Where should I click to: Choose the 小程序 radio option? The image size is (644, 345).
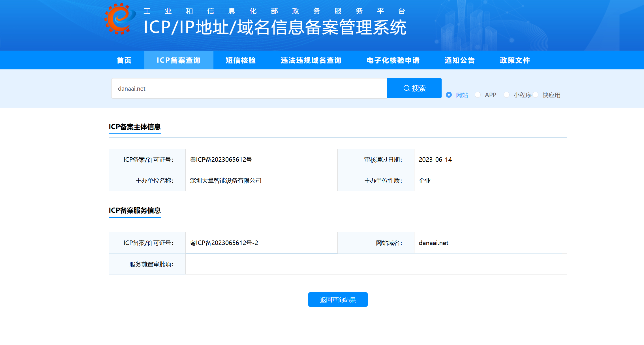506,95
